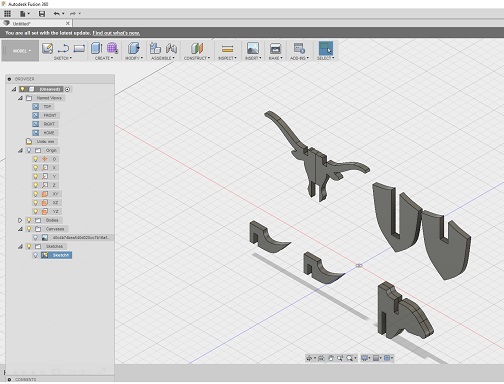504x384 pixels.
Task: Expand the Bodies folder
Action: [x=20, y=220]
